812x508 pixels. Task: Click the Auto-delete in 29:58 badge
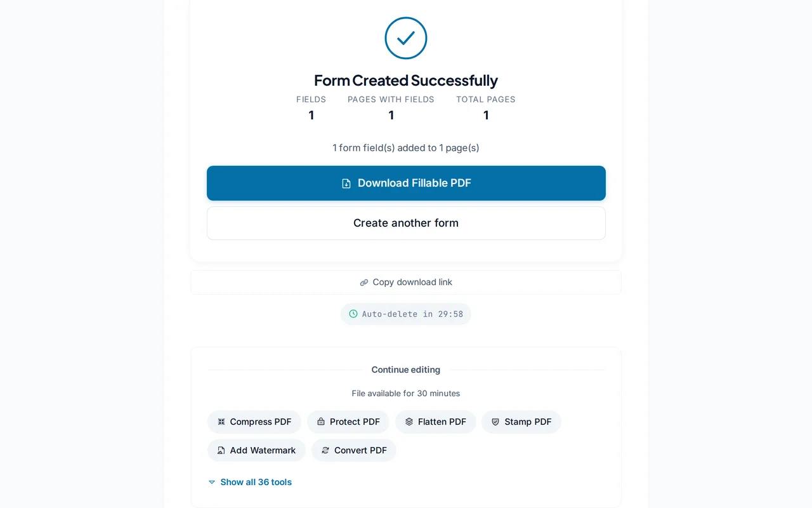coord(406,314)
